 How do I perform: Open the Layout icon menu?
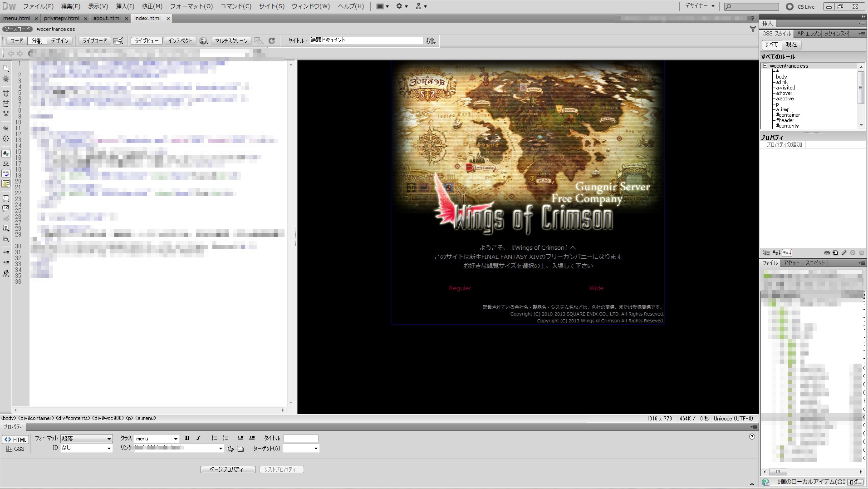[x=382, y=6]
